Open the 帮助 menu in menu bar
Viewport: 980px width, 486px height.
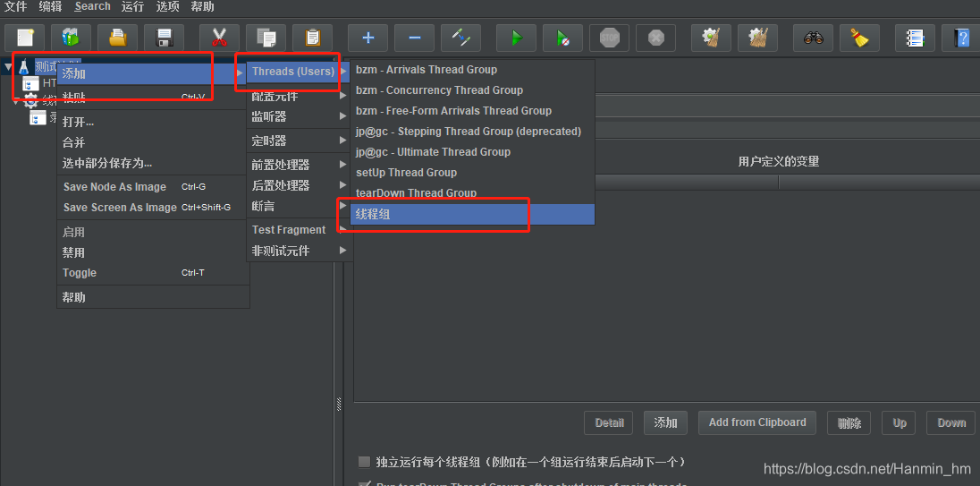pyautogui.click(x=202, y=7)
